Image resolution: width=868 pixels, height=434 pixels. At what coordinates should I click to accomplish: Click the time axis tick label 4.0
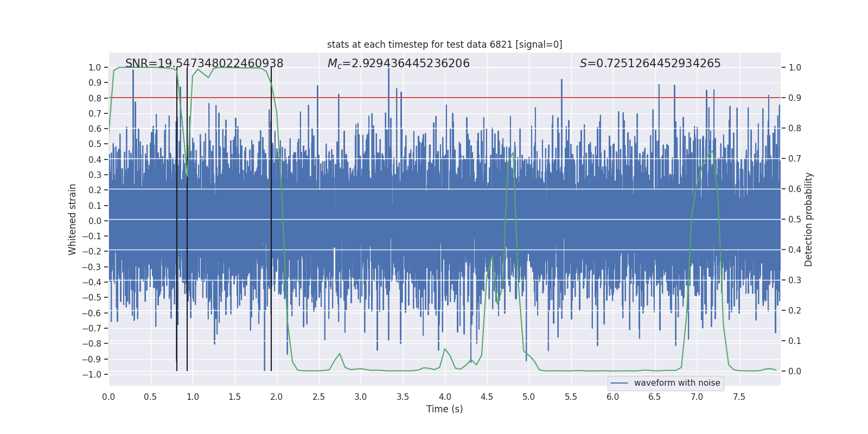445,397
